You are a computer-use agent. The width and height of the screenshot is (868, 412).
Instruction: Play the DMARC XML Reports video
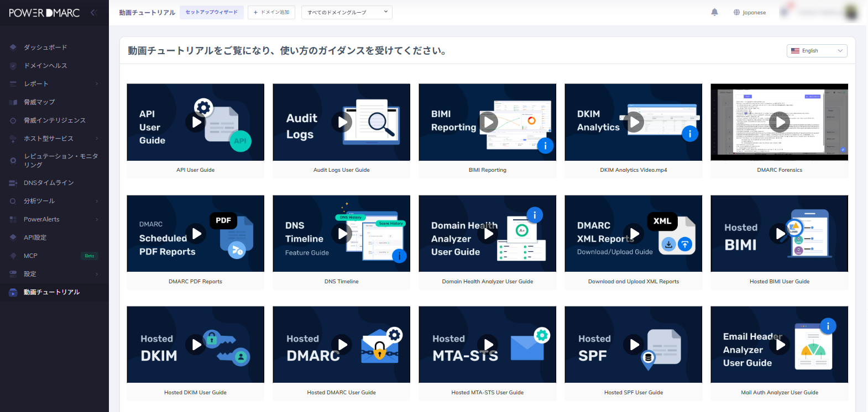tap(634, 234)
